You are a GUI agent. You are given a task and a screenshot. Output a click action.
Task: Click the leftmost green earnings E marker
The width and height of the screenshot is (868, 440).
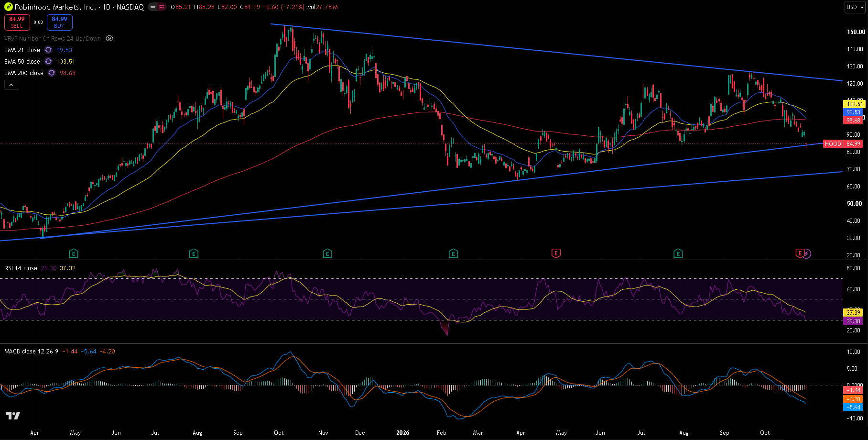[73, 253]
